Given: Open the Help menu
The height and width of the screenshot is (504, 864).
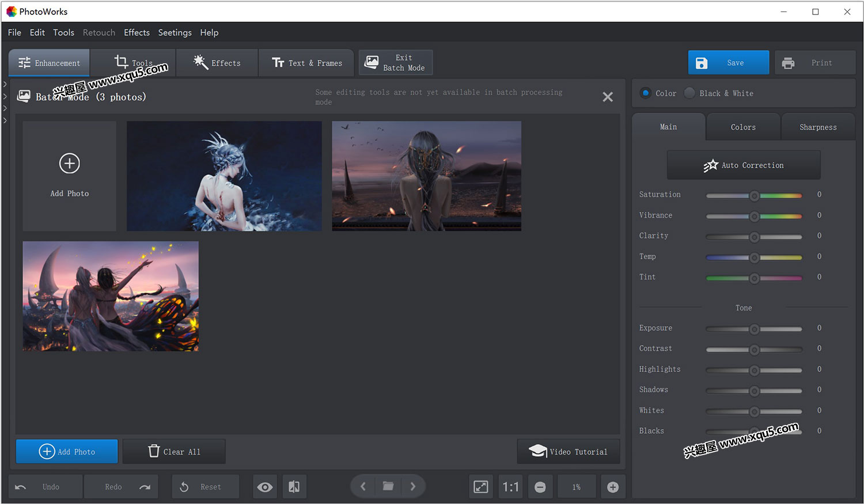Looking at the screenshot, I should pyautogui.click(x=209, y=32).
